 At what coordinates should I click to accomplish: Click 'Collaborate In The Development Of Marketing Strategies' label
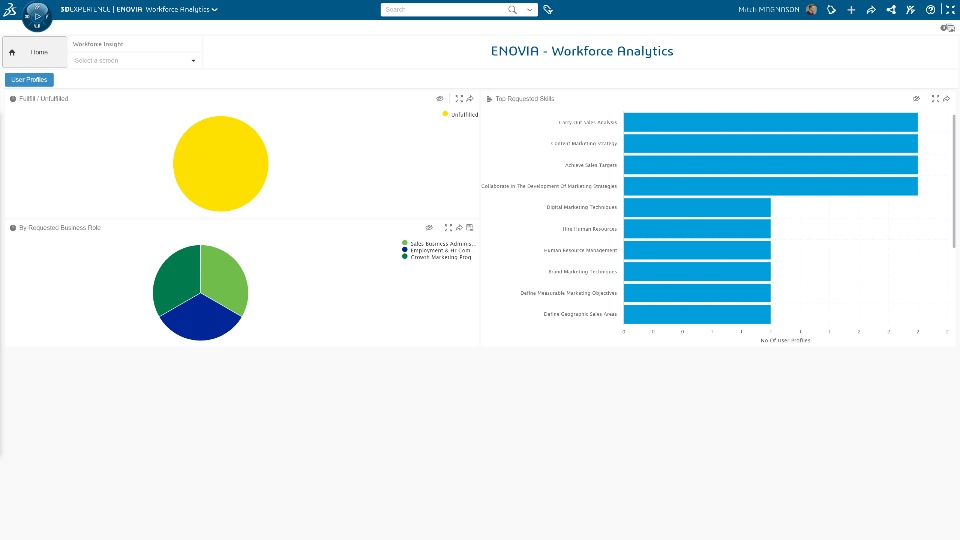pyautogui.click(x=549, y=186)
